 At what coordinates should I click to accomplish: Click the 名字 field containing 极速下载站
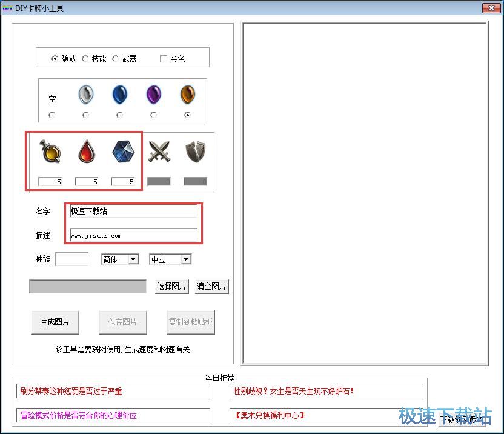(133, 211)
